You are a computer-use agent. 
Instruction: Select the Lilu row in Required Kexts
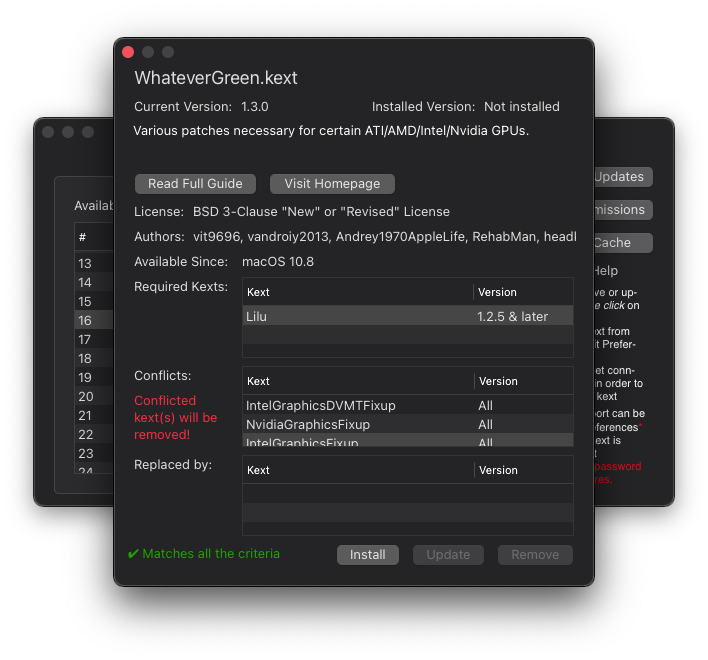tap(408, 316)
